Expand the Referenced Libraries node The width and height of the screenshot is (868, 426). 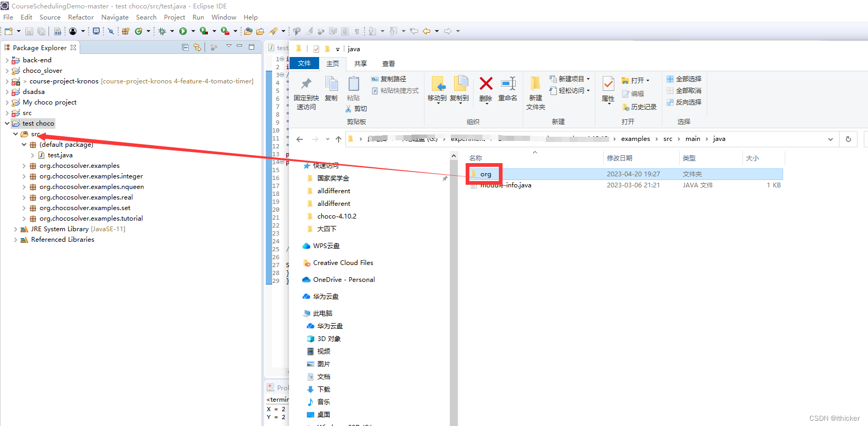pos(16,239)
